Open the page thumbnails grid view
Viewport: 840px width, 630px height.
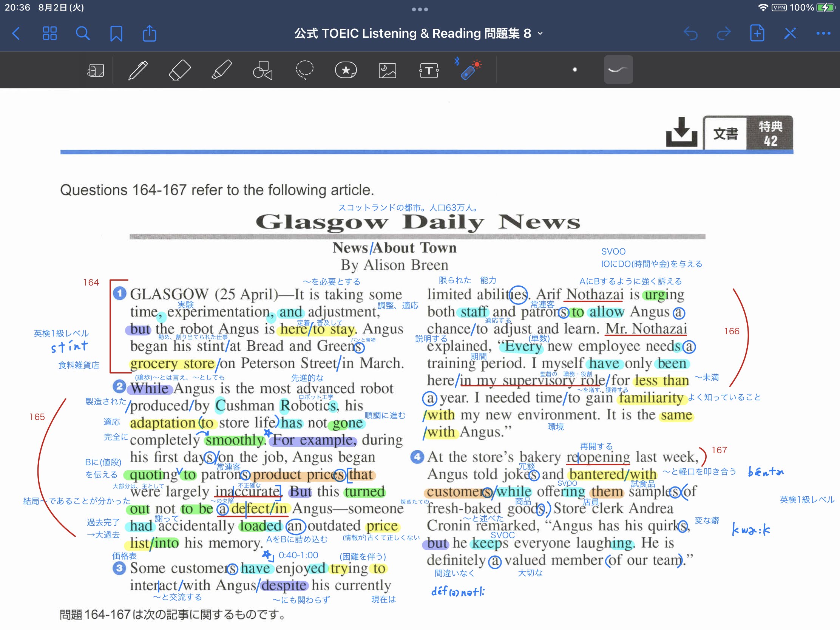coord(50,33)
